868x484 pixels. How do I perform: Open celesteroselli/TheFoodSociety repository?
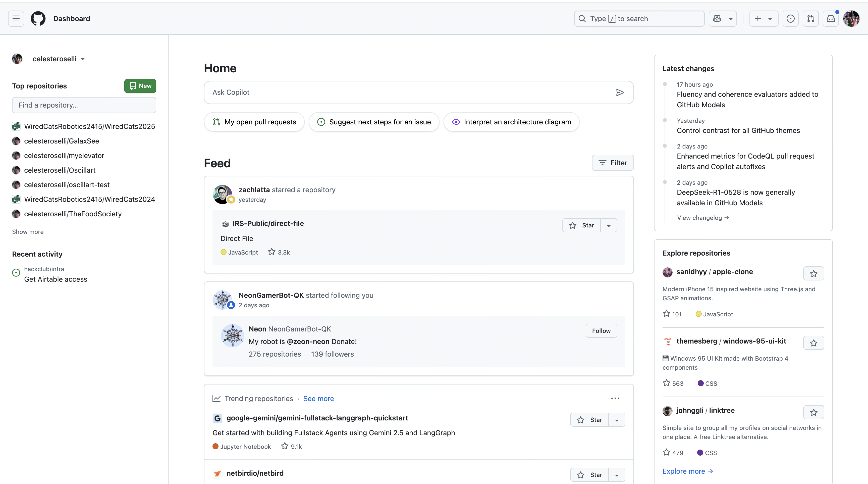click(x=73, y=214)
